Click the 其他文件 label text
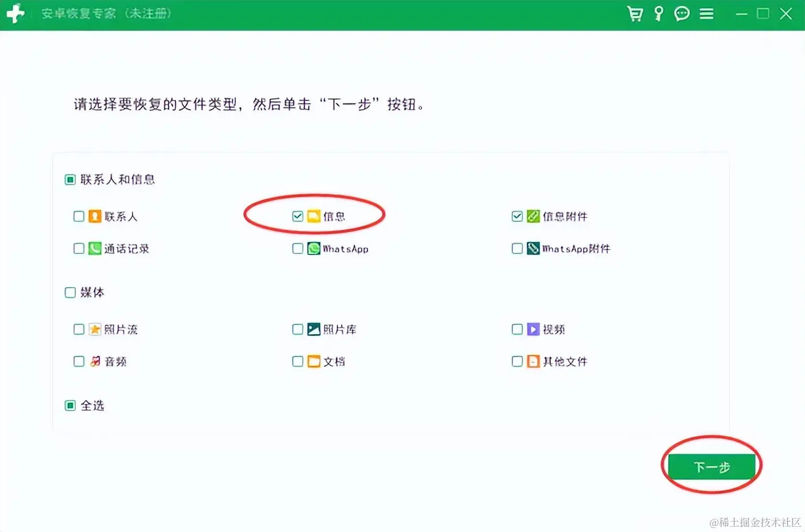This screenshot has height=532, width=805. coord(565,361)
